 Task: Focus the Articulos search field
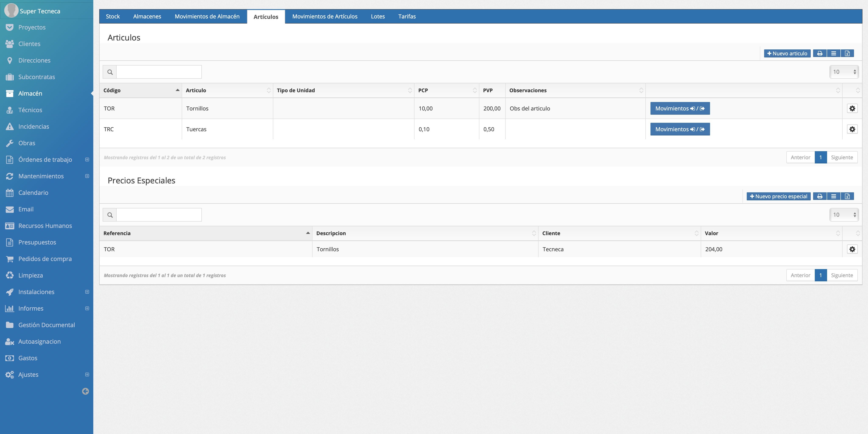pos(159,72)
